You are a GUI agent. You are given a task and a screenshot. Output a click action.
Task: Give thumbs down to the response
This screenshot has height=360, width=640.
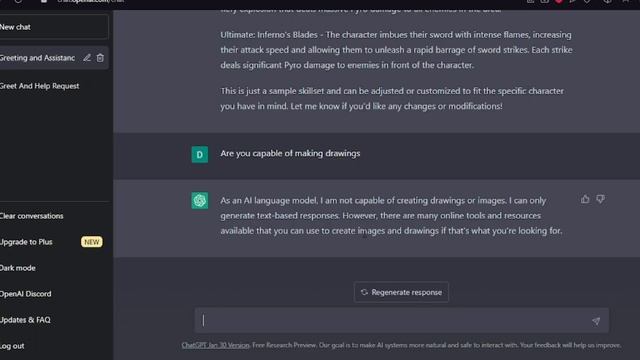600,199
